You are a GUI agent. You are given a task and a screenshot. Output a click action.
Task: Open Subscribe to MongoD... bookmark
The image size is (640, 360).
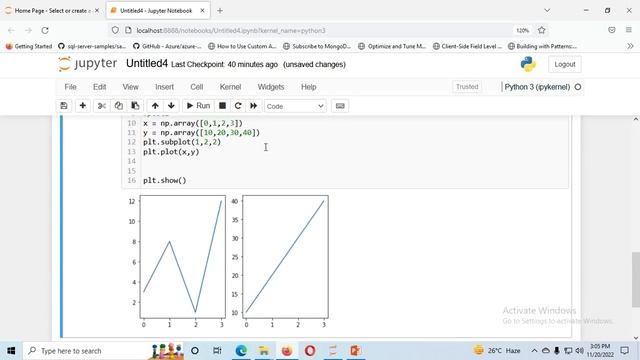[318, 46]
